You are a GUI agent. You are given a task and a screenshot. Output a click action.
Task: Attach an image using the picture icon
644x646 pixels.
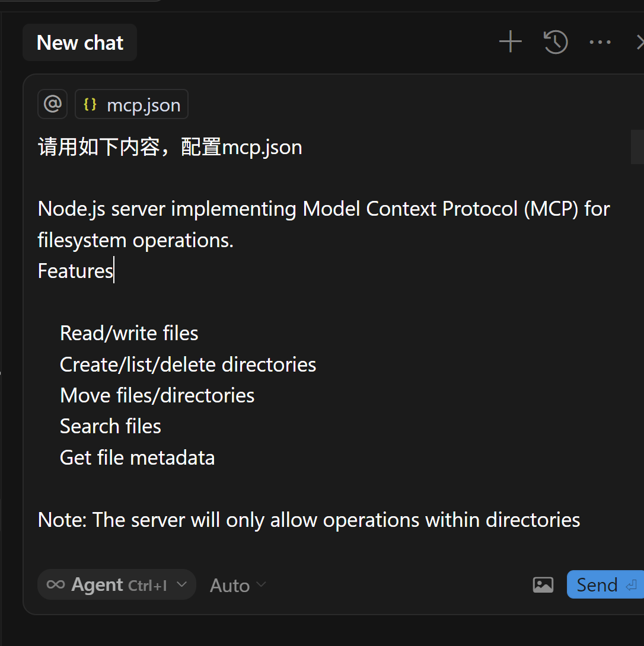[x=543, y=584]
